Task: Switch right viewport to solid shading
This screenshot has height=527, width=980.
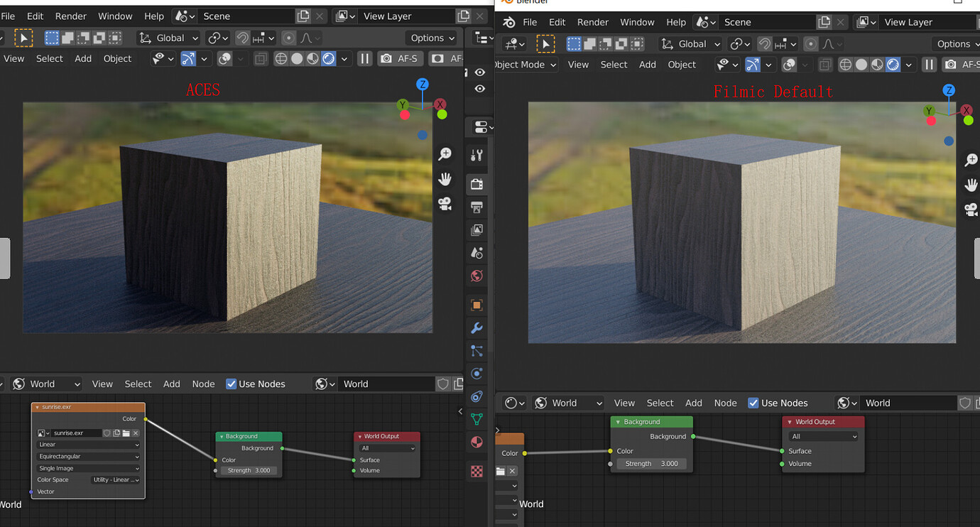Action: click(x=861, y=65)
